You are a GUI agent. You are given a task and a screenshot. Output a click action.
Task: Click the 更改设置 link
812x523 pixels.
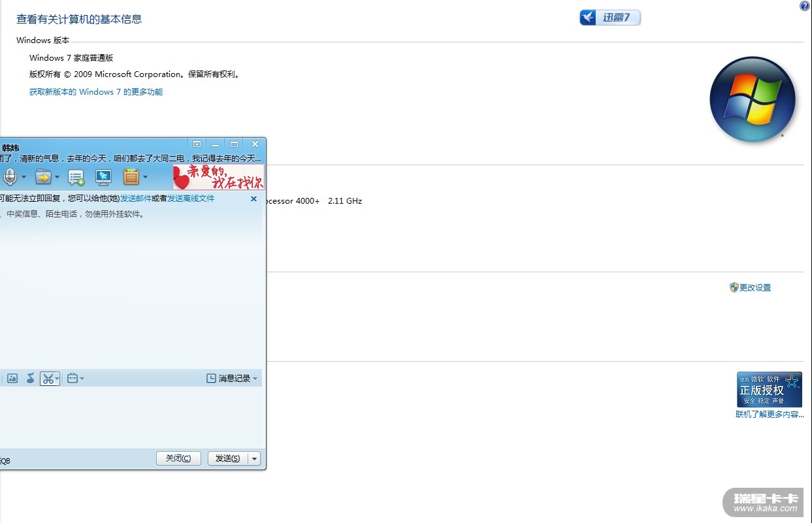755,287
